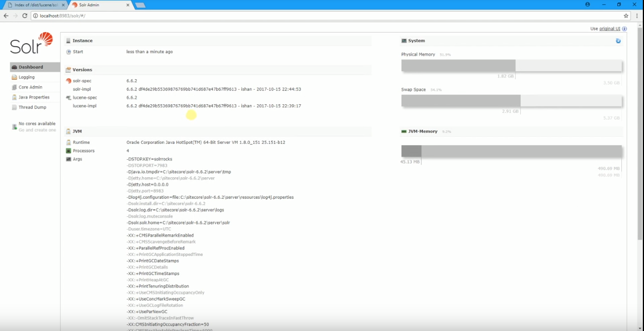Select Core Admin in the sidebar
This screenshot has height=331, width=644.
coord(30,87)
